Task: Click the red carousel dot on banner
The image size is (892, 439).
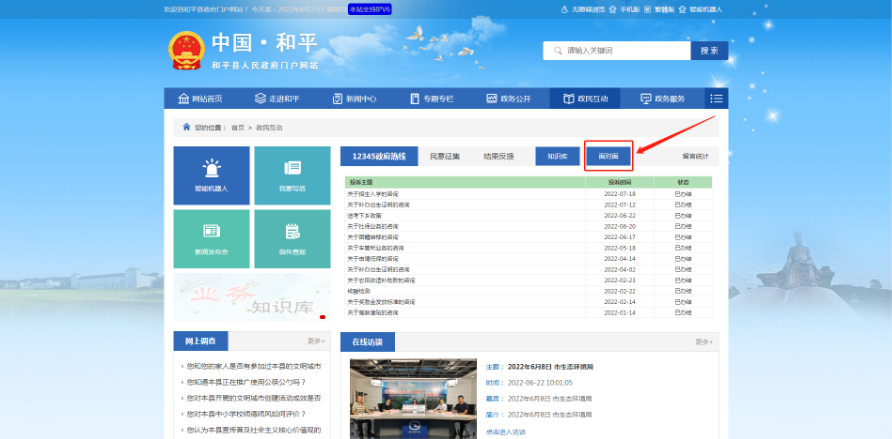Action: tap(323, 317)
